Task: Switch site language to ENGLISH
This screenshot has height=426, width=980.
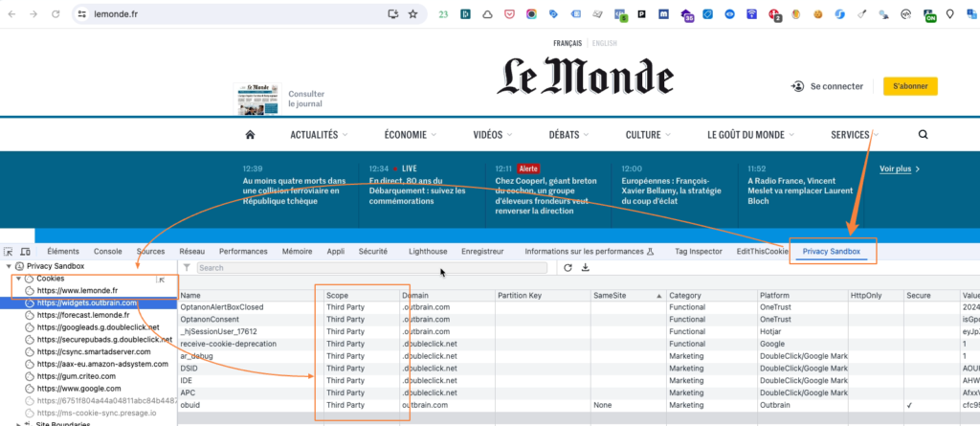Action: click(x=604, y=43)
